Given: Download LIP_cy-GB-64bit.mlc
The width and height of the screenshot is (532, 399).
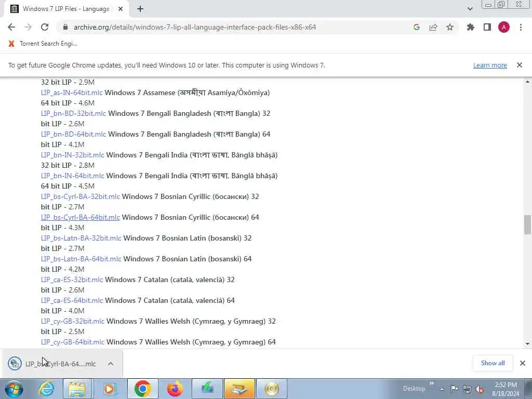Looking at the screenshot, I should (73, 342).
